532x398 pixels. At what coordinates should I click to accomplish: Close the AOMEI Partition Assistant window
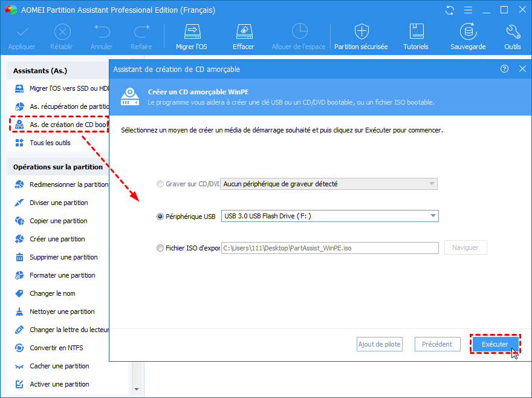[522, 10]
